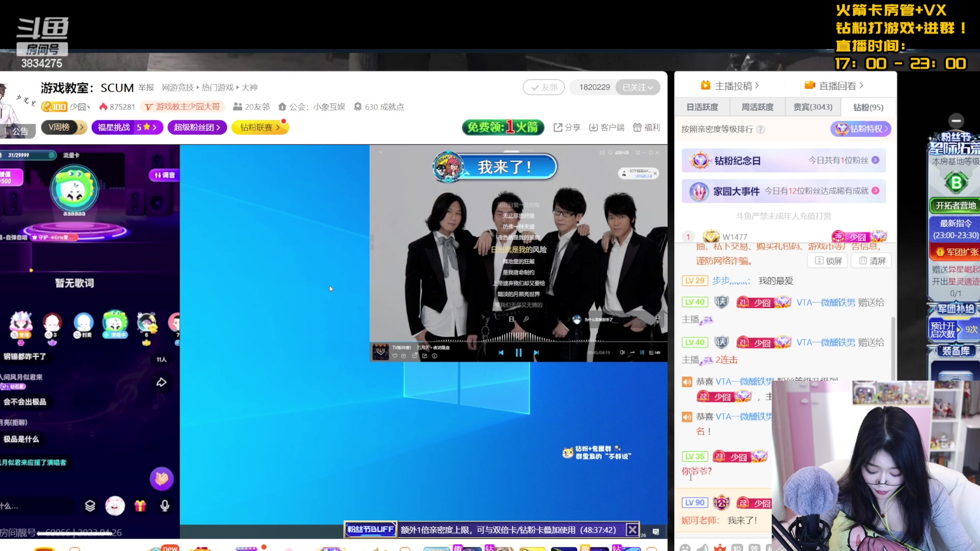Expand 家园大事件 arrow

pos(875,191)
